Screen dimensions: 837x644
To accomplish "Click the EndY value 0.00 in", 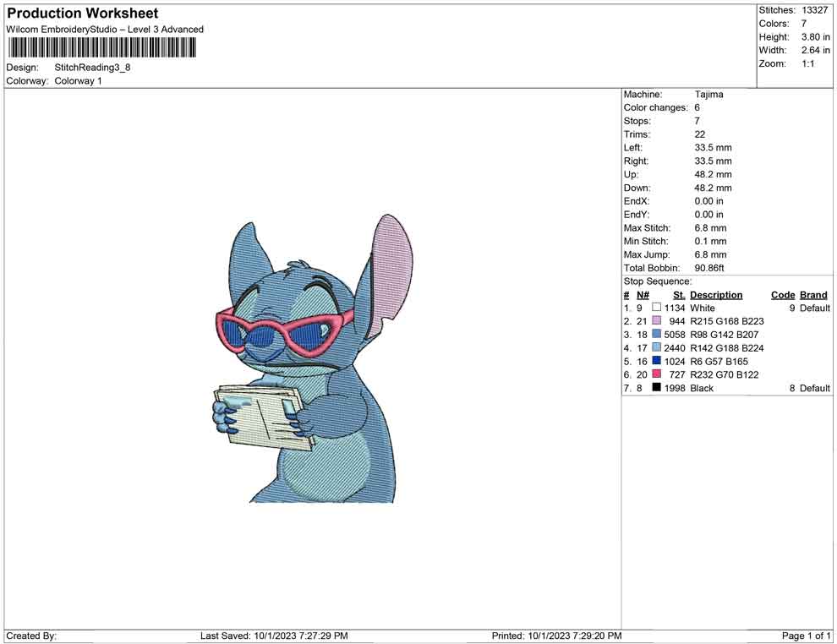I will click(x=708, y=215).
